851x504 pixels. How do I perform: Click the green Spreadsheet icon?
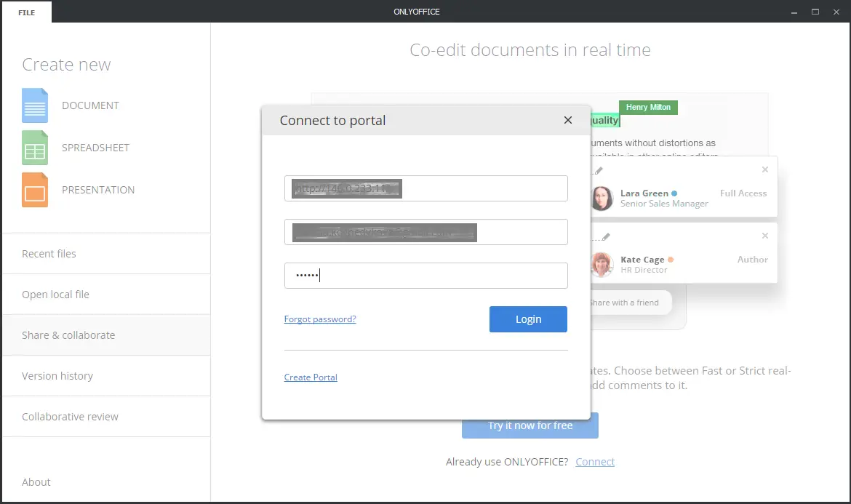point(35,148)
